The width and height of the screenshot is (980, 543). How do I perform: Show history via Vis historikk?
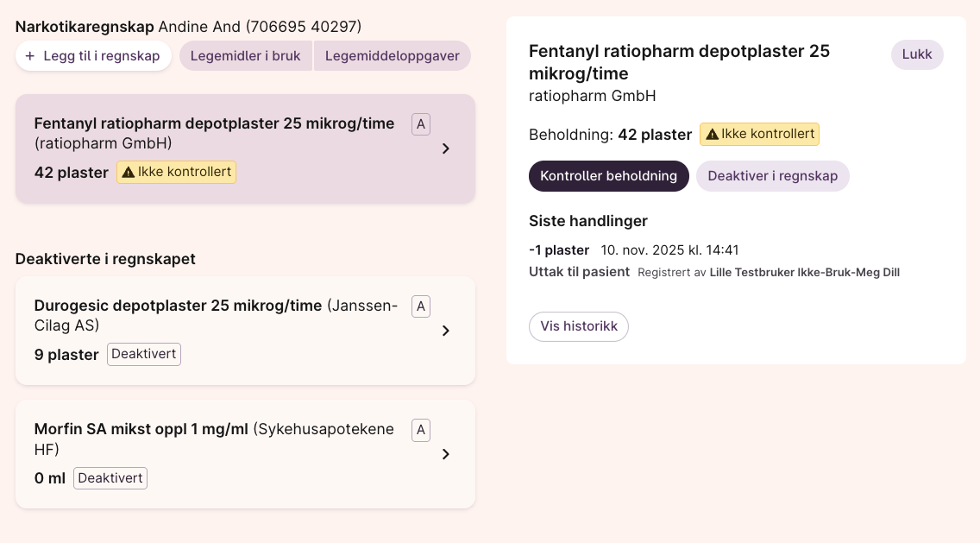click(x=579, y=327)
